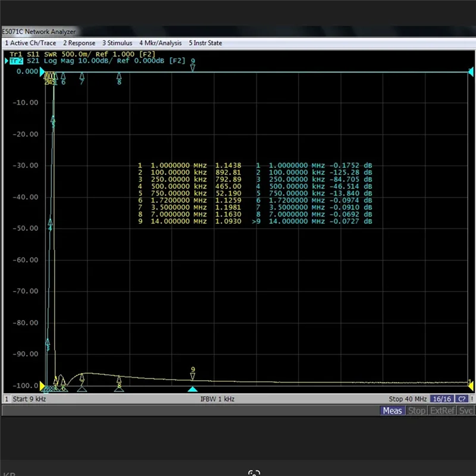Open the Active Ch/Trace menu
The image size is (476, 476).
pos(31,43)
